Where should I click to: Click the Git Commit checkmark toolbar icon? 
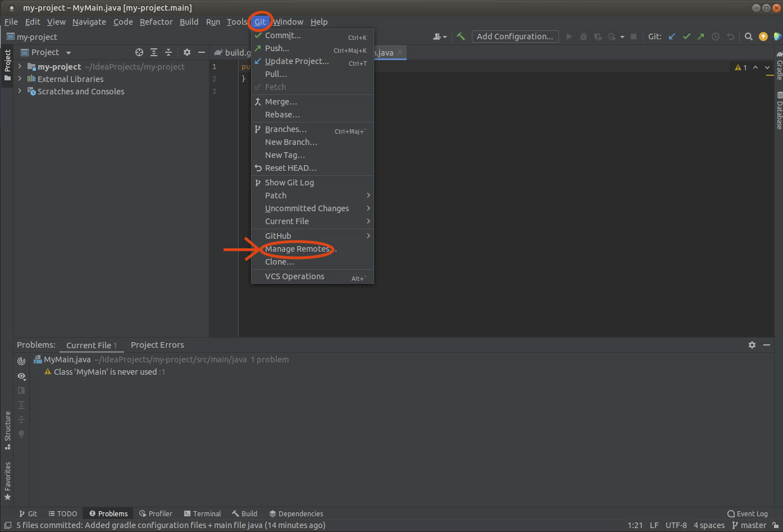tap(686, 37)
